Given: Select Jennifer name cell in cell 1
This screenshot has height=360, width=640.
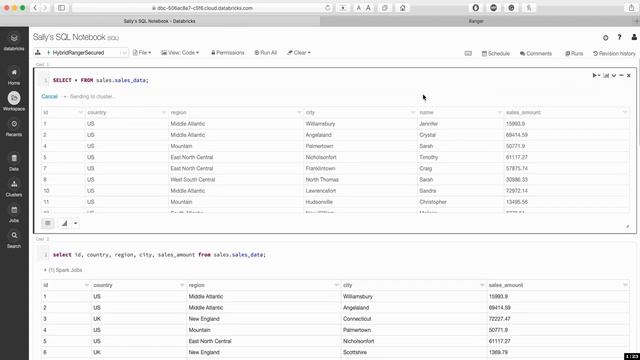Looking at the screenshot, I should [429, 124].
